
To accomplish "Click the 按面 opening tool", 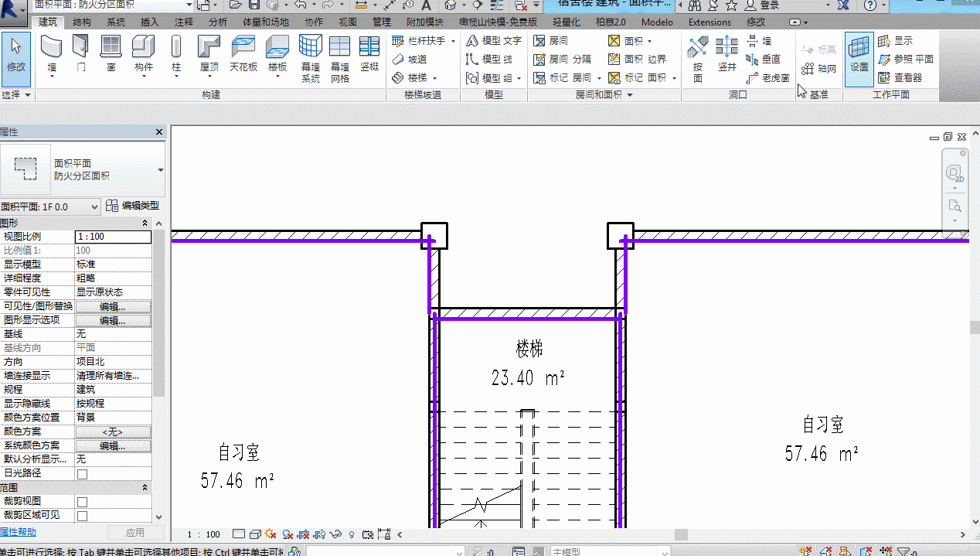I will point(698,59).
